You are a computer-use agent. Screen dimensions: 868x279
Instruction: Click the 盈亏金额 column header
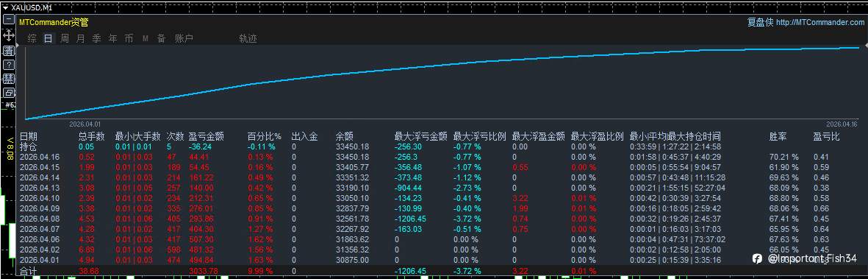tap(206, 136)
